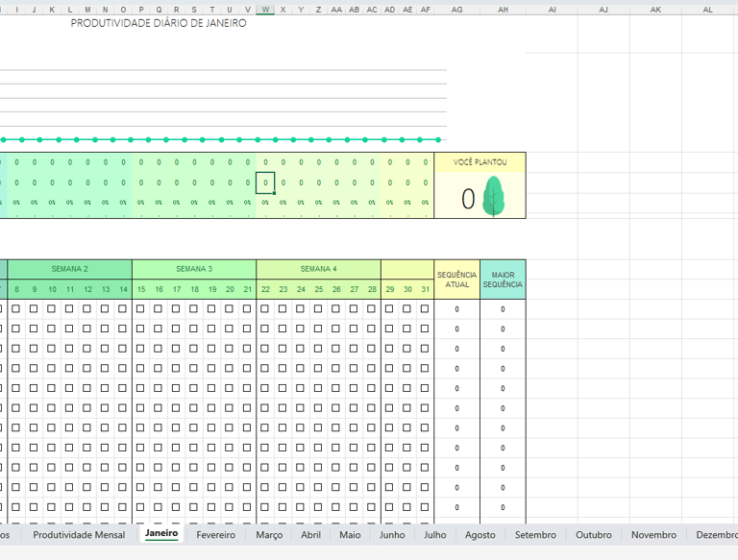Select the Semana 3 header cell
The height and width of the screenshot is (560, 738).
(x=194, y=269)
